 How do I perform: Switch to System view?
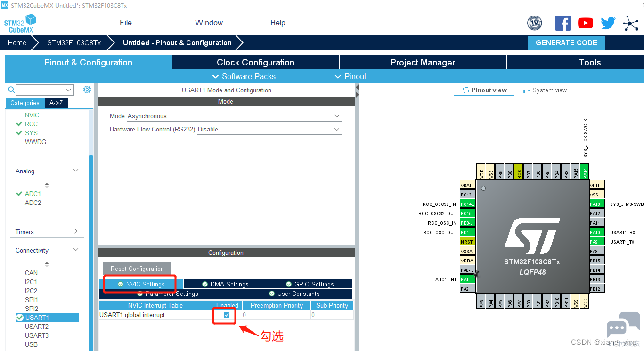tap(545, 90)
